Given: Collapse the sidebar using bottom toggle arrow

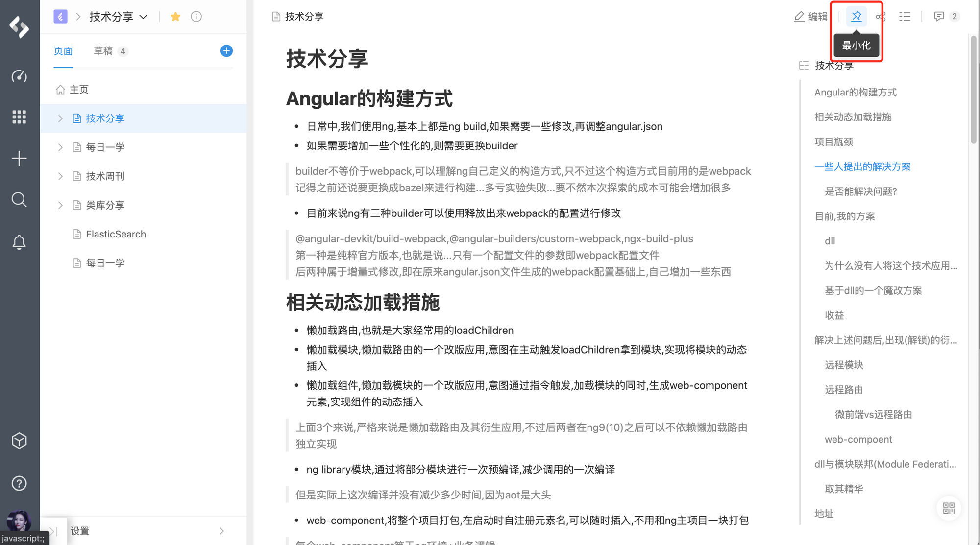Looking at the screenshot, I should pyautogui.click(x=53, y=531).
